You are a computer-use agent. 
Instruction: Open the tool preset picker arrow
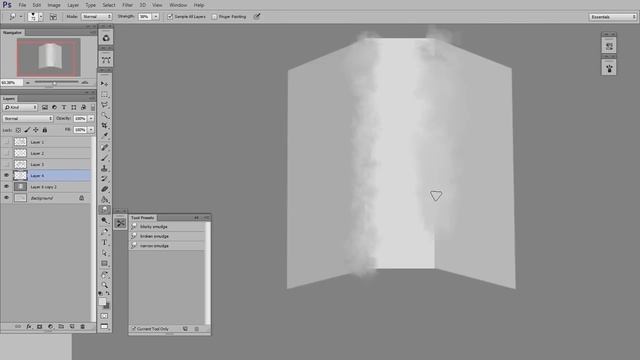click(x=20, y=17)
